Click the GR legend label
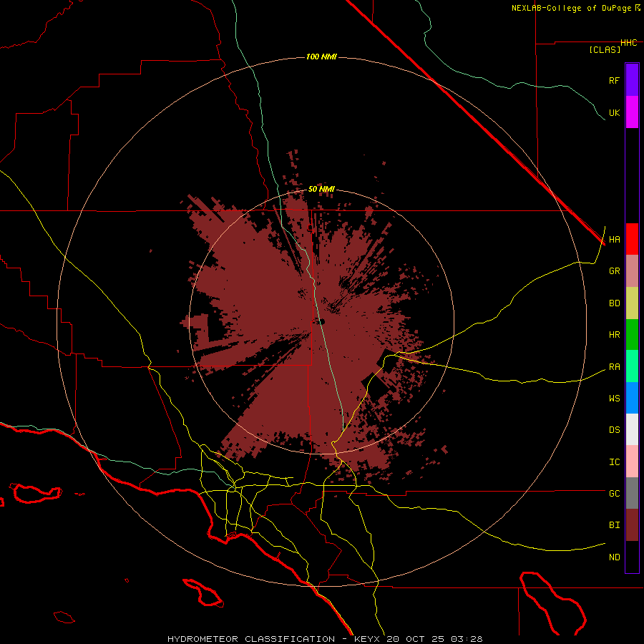The height and width of the screenshot is (644, 644). [614, 271]
